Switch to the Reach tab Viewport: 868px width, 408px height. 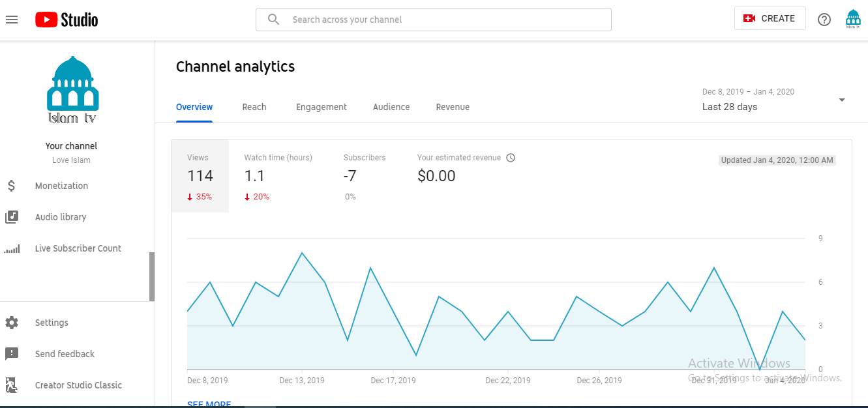[254, 107]
